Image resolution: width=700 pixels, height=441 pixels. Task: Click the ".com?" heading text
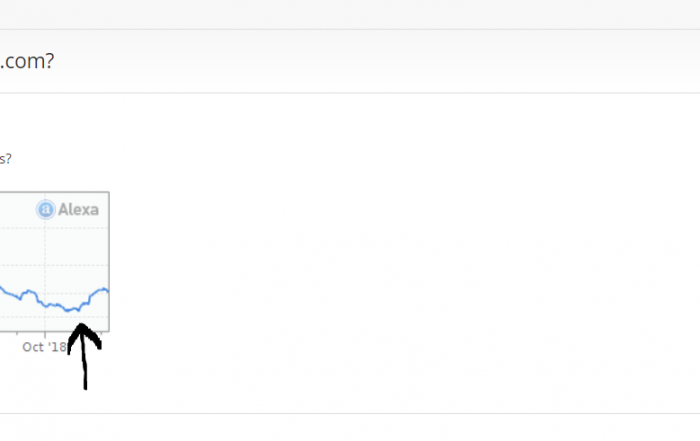(x=27, y=61)
